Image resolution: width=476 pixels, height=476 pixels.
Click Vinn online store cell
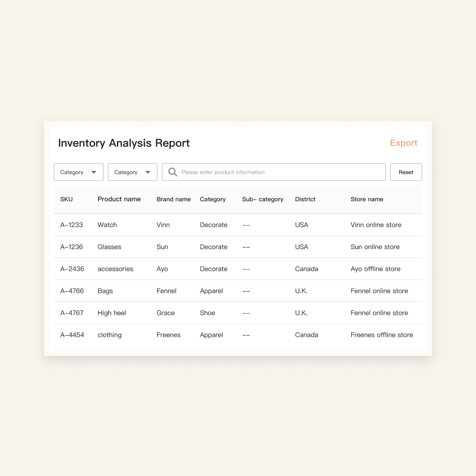coord(376,225)
